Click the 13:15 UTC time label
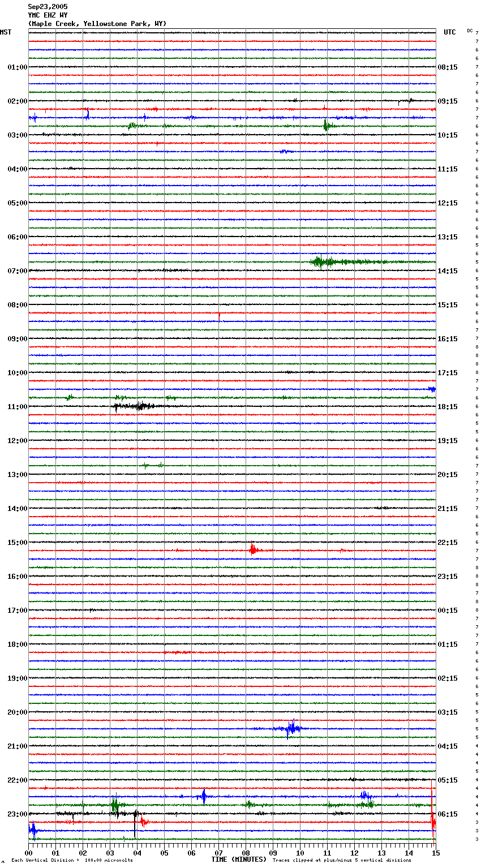481x868 pixels. 448,237
